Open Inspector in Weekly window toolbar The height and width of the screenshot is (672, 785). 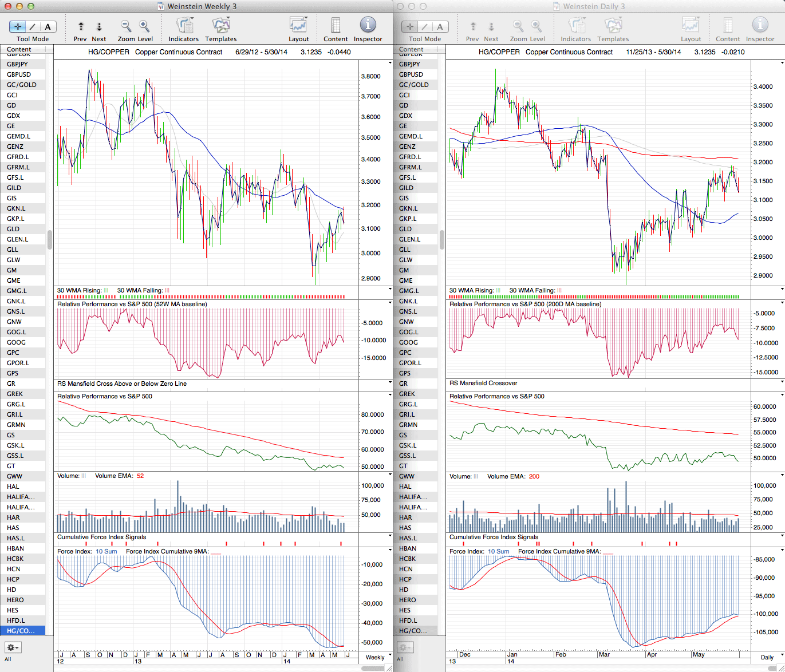pyautogui.click(x=368, y=26)
